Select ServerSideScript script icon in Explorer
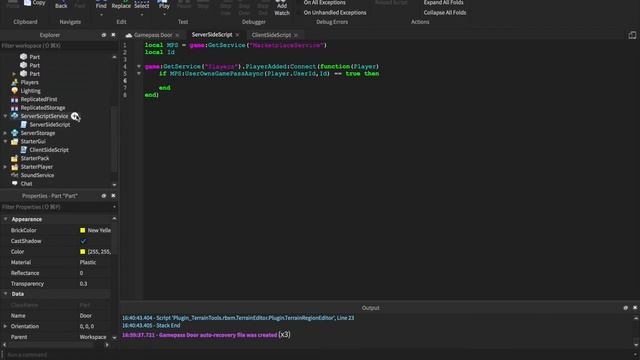 click(24, 124)
